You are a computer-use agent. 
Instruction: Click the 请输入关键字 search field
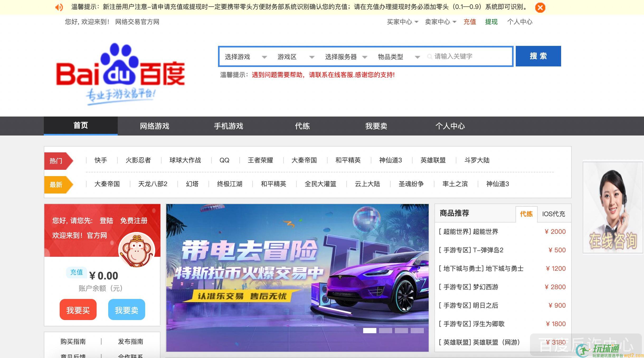tap(468, 56)
